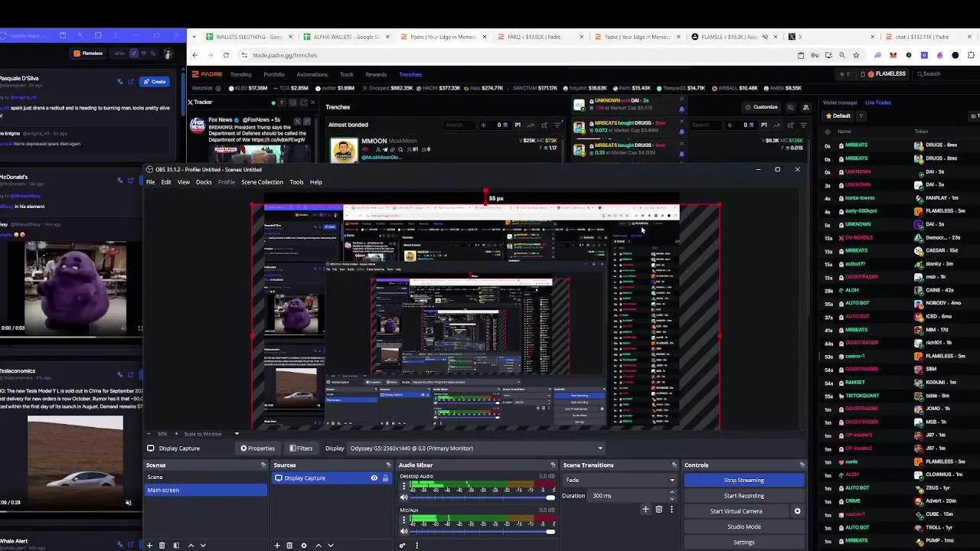Viewport: 980px width, 551px height.
Task: Open Mic/Aux three-dot options menu
Action: pos(403,520)
